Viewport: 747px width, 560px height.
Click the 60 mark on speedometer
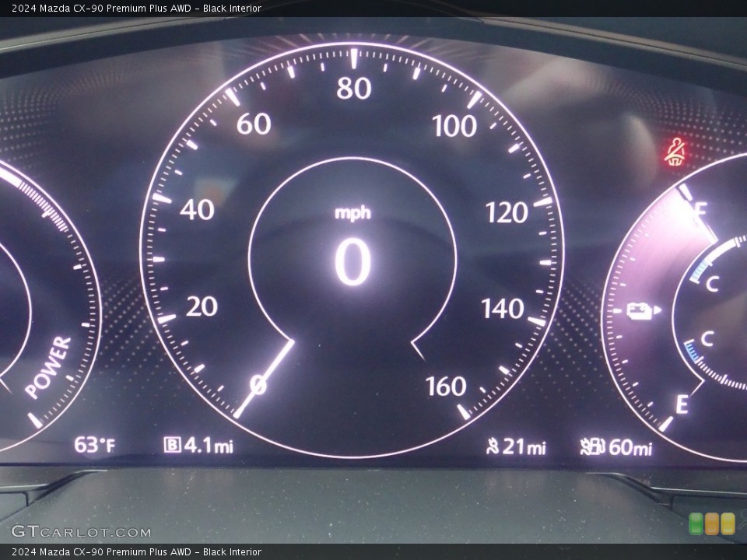254,124
